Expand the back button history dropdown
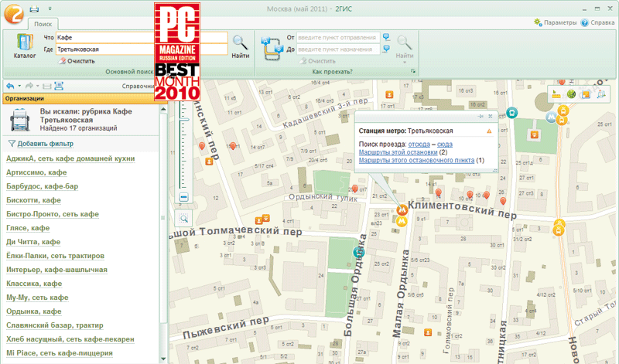619x364 pixels. click(19, 86)
